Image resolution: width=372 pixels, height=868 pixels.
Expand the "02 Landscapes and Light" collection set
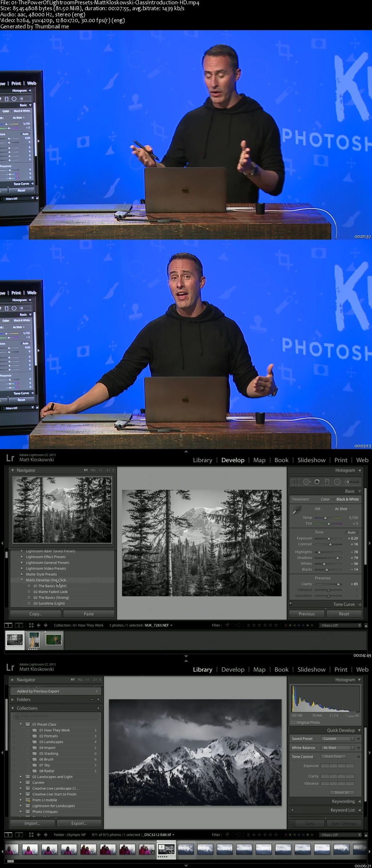point(21,777)
